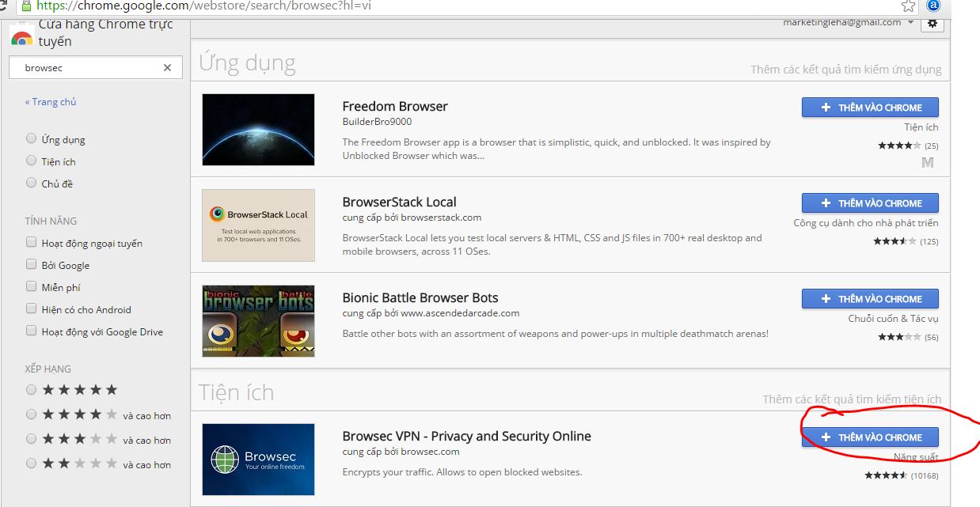The height and width of the screenshot is (507, 980).
Task: Click the Freedom Browser thumbnail
Action: [258, 130]
